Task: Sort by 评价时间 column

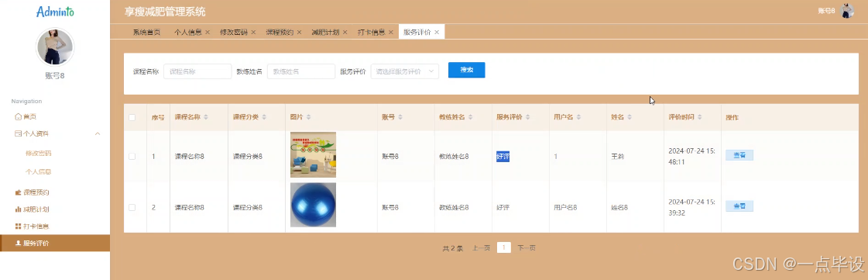Action: (700, 118)
